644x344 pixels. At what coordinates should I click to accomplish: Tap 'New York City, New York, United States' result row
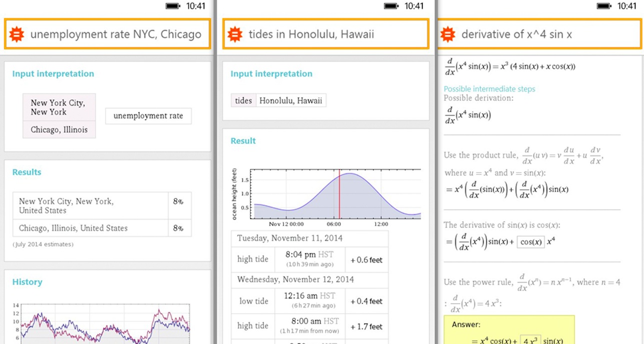click(102, 206)
